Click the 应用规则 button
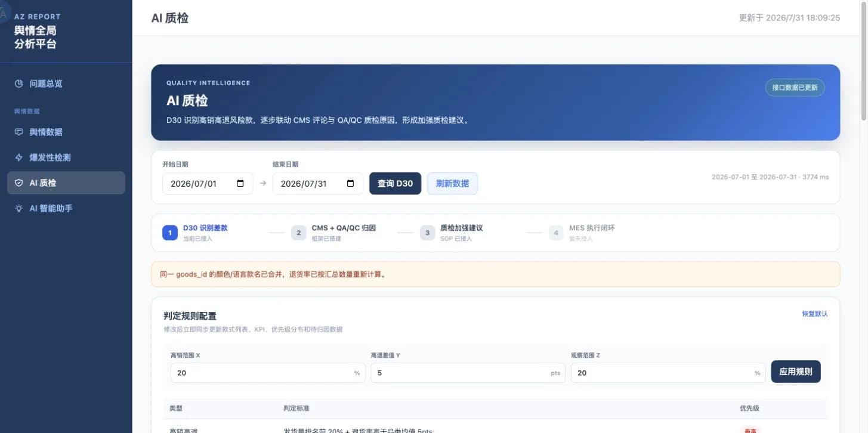Viewport: 868px width, 433px height. pos(796,372)
